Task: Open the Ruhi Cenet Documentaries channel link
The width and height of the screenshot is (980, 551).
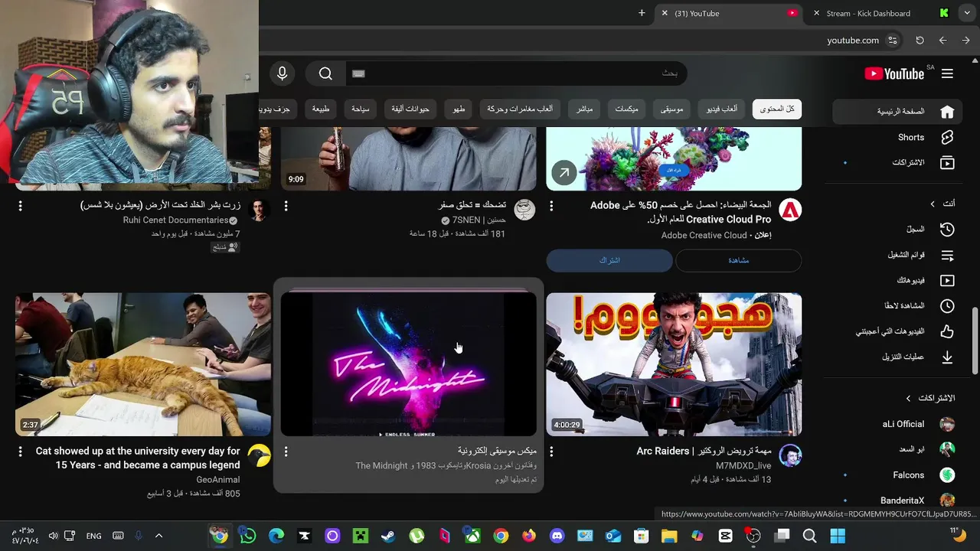Action: click(175, 220)
